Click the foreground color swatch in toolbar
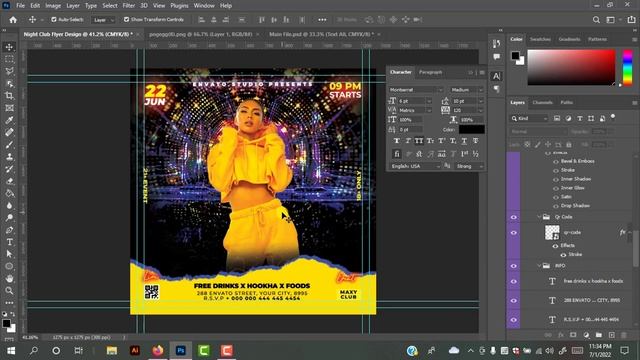Screen dimensions: 640x360 (6, 323)
